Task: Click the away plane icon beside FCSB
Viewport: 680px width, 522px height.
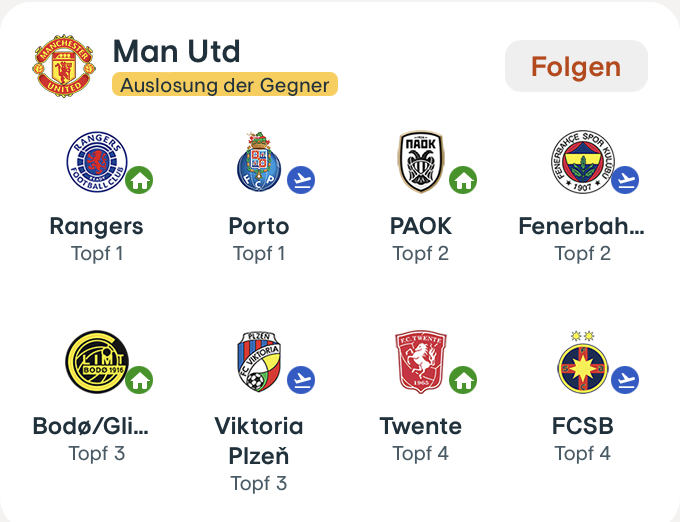Action: point(625,380)
